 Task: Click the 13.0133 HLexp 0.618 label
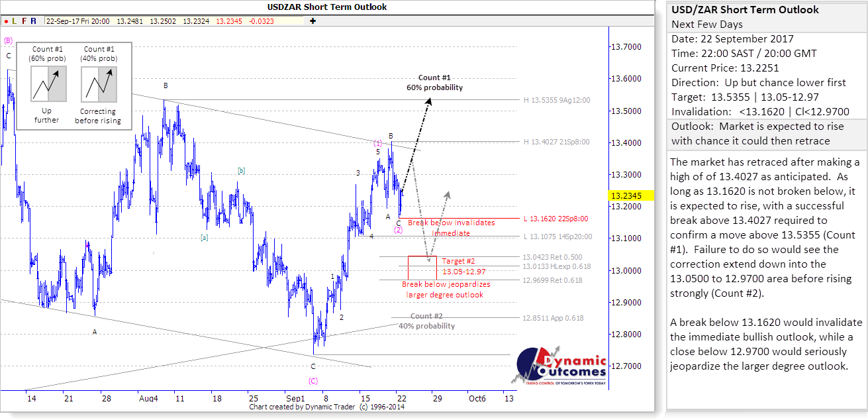(556, 266)
